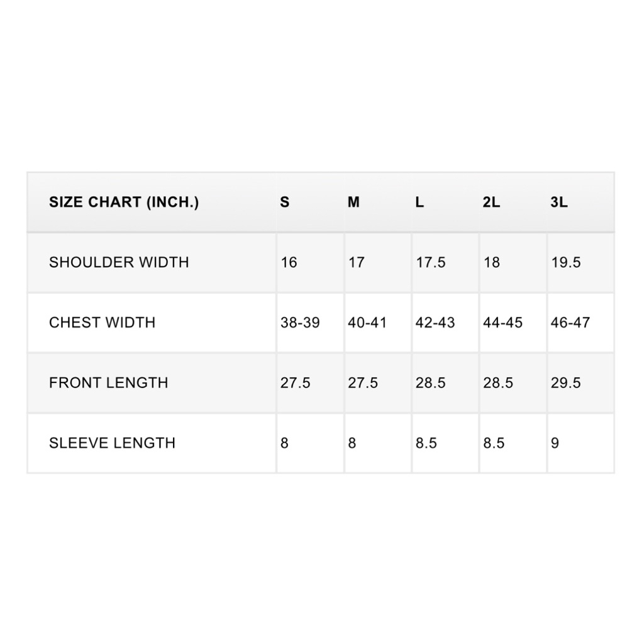
Task: Select the SLEEVE LENGTH row label
Action: (112, 443)
